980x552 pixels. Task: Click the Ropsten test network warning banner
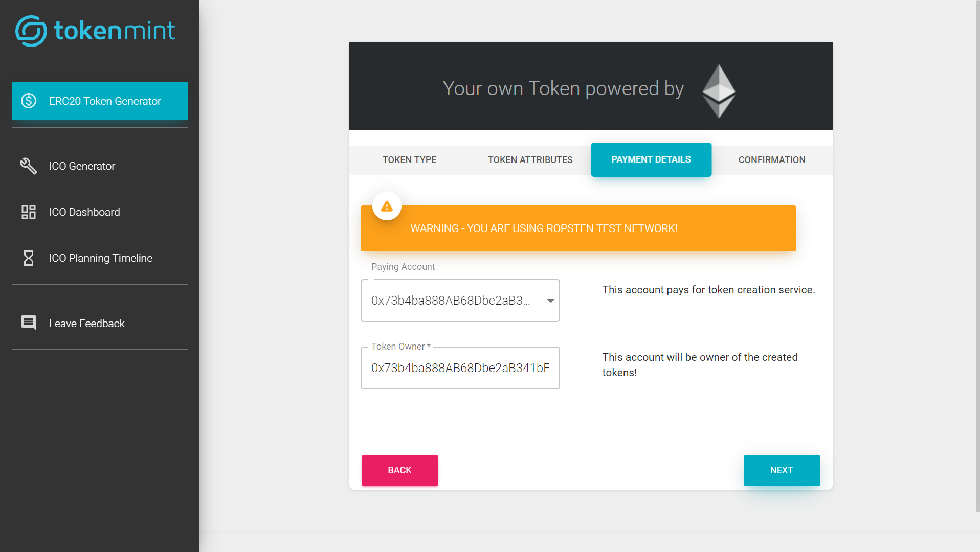point(578,228)
